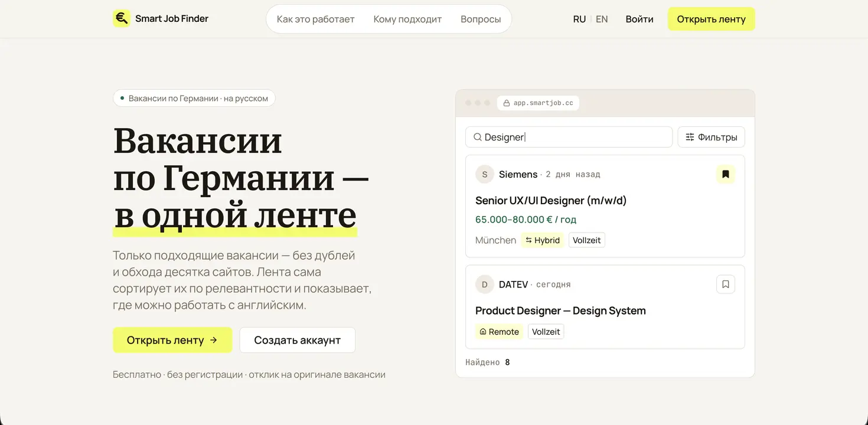Bookmark the DATEV vacancy
This screenshot has width=868, height=425.
tap(726, 285)
